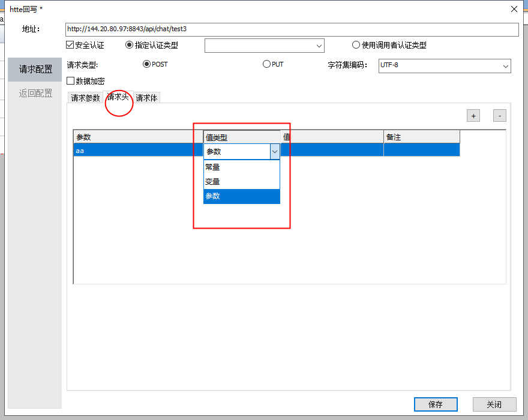
Task: Enable the 数据加密 checkbox
Action: pos(71,81)
